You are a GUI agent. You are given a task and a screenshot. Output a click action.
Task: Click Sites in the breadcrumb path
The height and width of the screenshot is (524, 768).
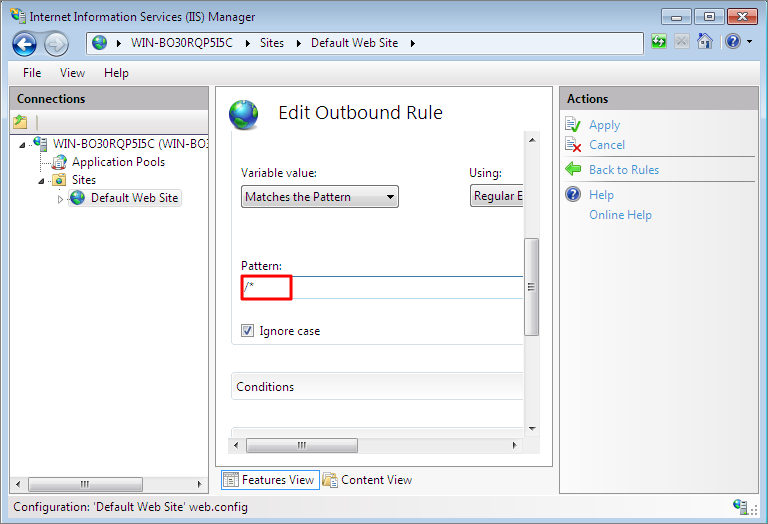272,43
